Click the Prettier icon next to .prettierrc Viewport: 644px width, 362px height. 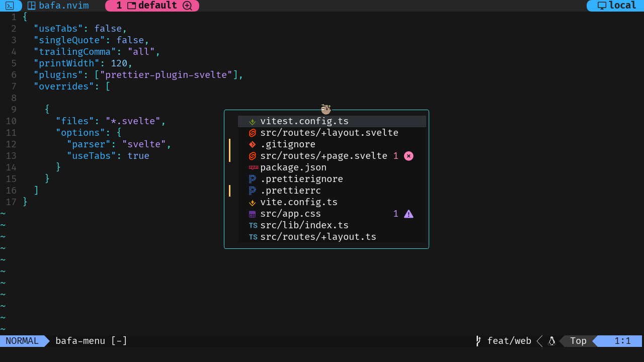click(x=252, y=191)
